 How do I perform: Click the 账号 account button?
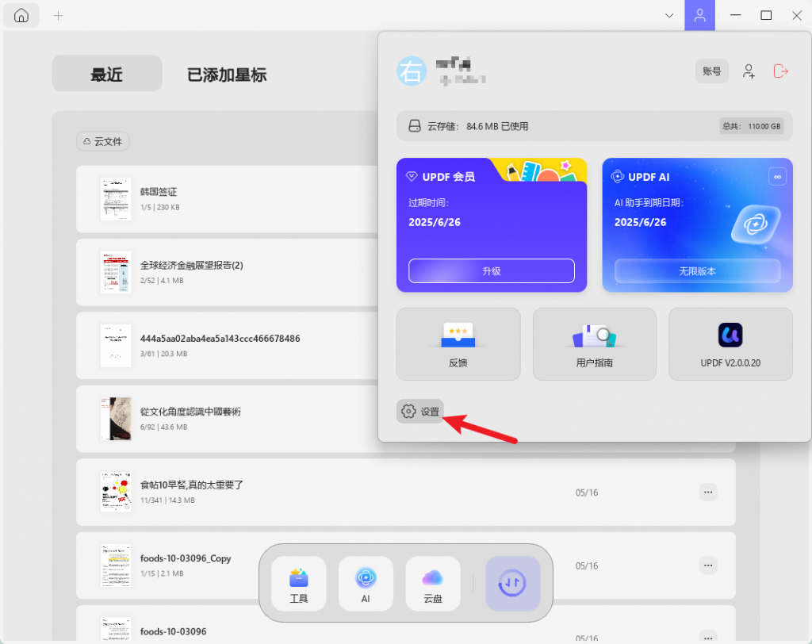pyautogui.click(x=711, y=71)
